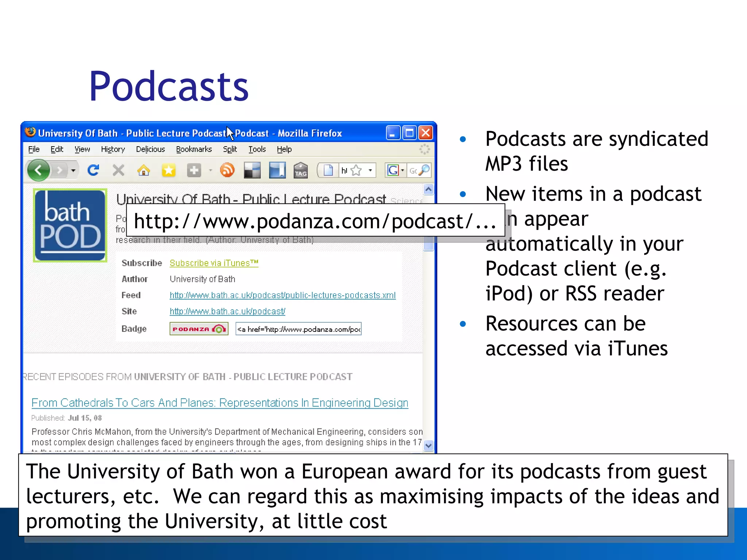Go to Home with the house icon
The height and width of the screenshot is (560, 747).
[x=144, y=170]
